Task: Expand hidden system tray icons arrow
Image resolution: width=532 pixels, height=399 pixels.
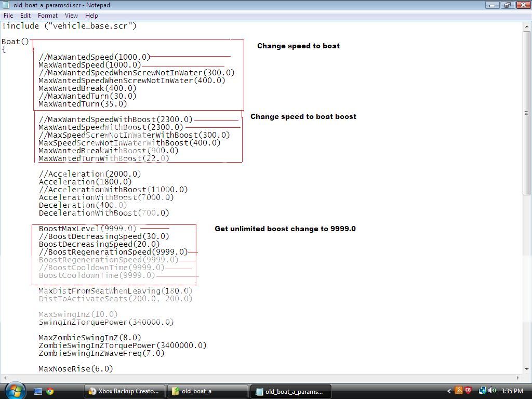Action: point(449,391)
